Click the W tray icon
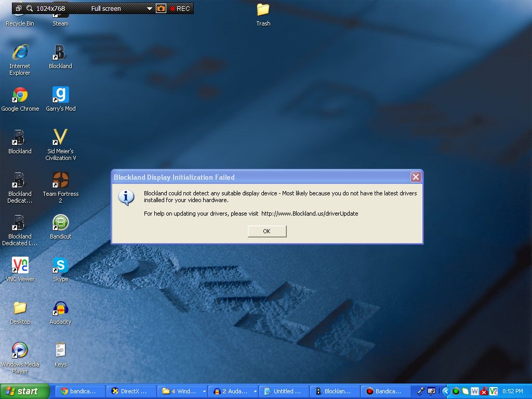This screenshot has width=532, height=399. tap(475, 392)
